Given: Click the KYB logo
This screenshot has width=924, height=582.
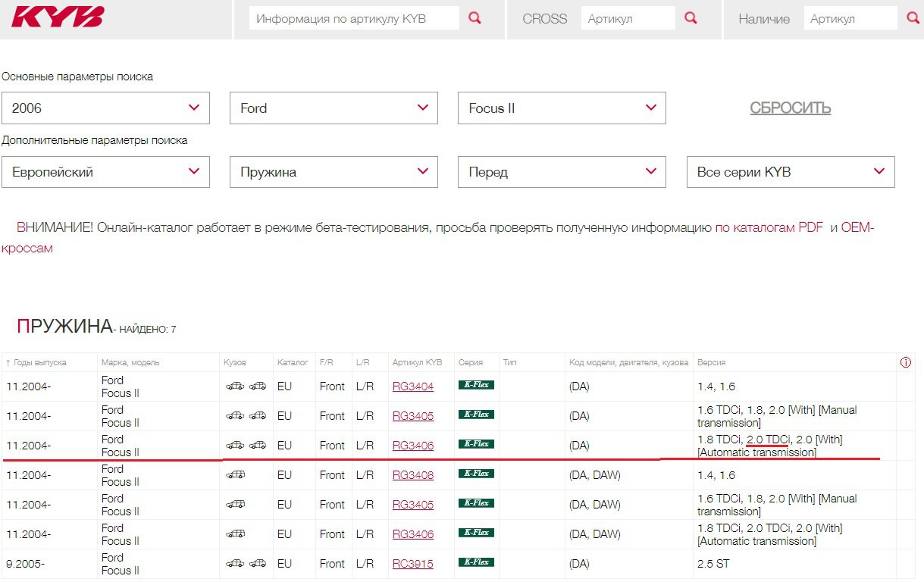Looking at the screenshot, I should pos(58,17).
